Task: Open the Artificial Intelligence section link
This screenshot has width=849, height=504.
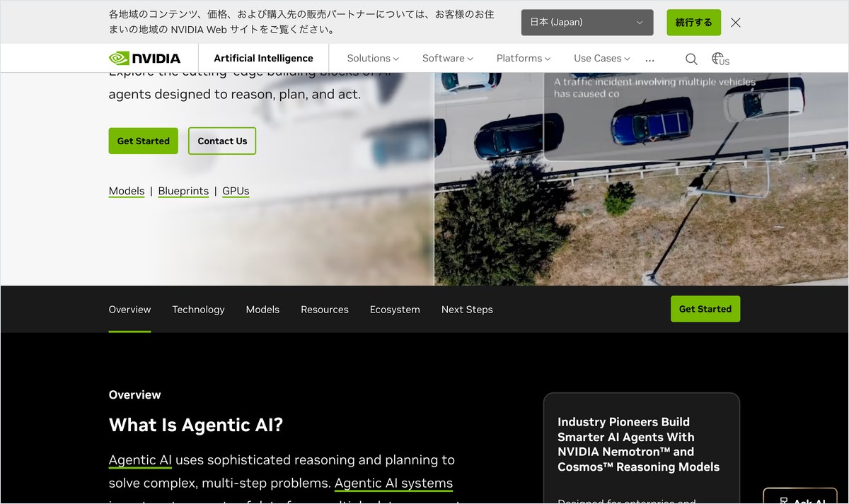Action: pyautogui.click(x=264, y=58)
